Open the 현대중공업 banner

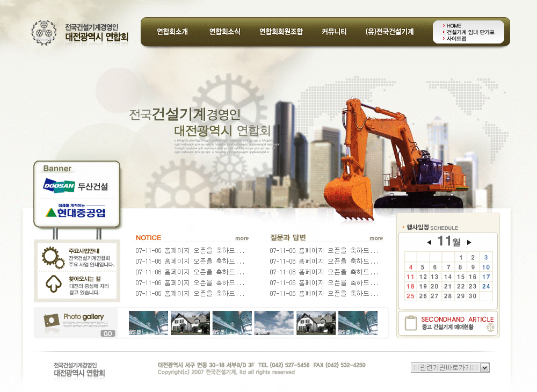[76, 211]
